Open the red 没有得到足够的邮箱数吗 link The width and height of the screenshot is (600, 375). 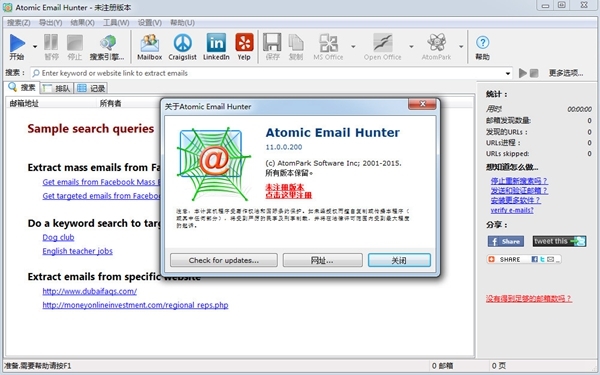tap(529, 298)
